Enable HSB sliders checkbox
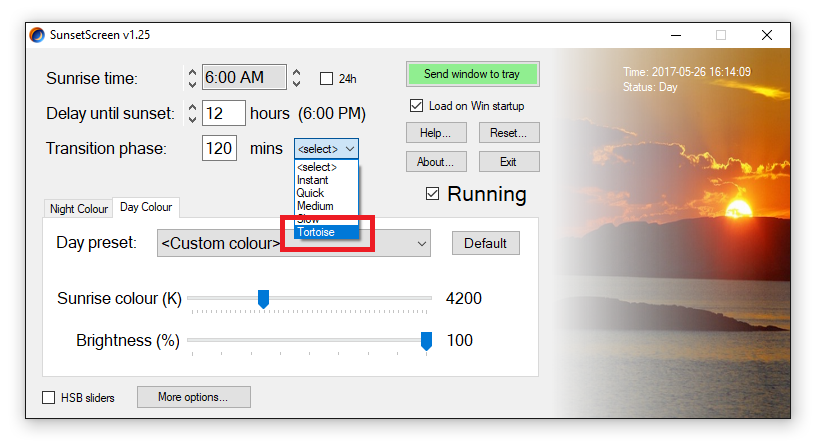The image size is (815, 442). (x=48, y=398)
